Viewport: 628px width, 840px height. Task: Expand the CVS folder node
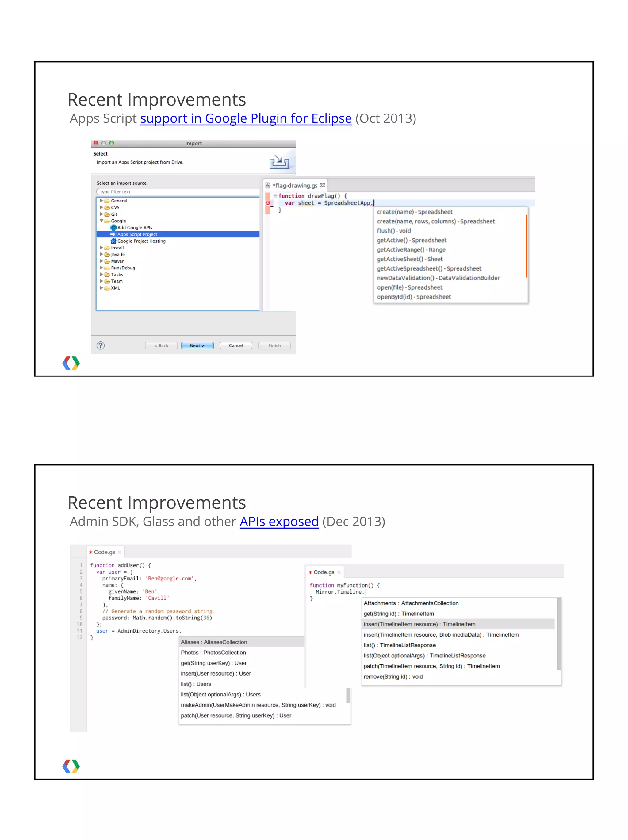point(101,207)
